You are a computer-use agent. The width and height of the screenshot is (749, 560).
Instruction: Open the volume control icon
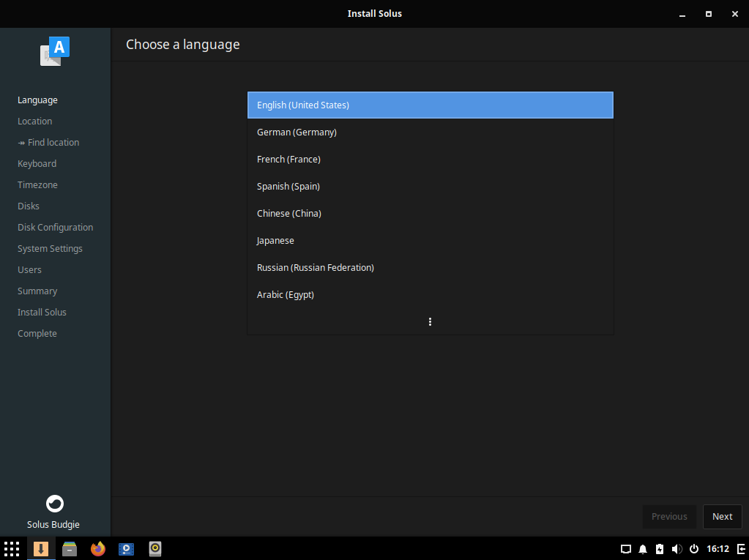677,549
